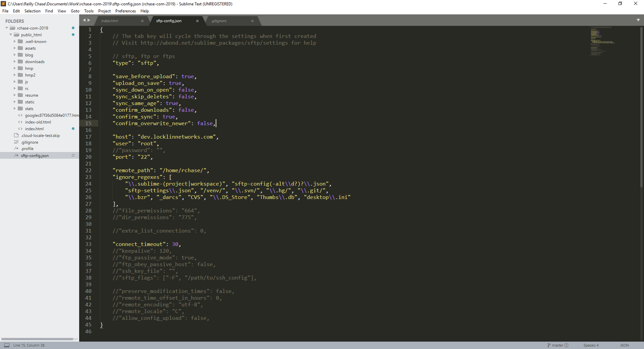644x349 pixels.
Task: Click the vertical editor scrollbar
Action: pyautogui.click(x=641, y=107)
